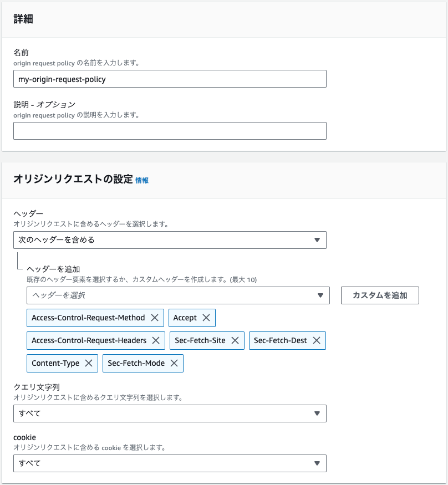
Task: Open the ヘッダー dropdown showing 次のヘッダーを含める
Action: tap(170, 240)
